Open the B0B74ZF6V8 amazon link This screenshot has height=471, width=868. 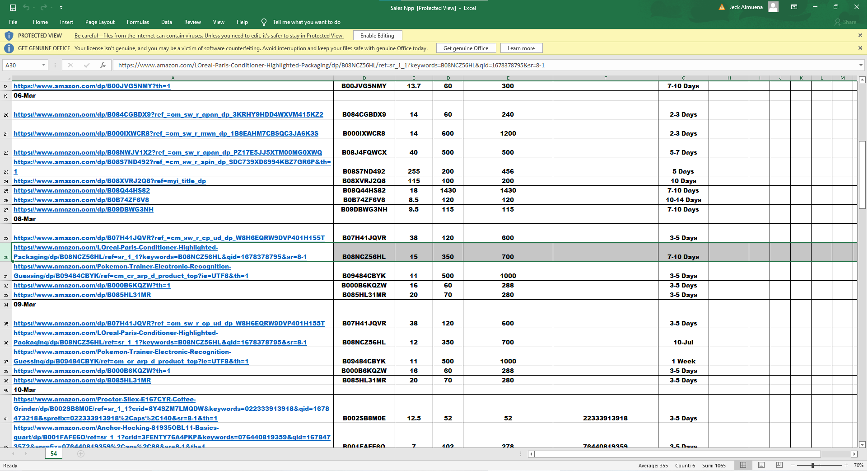81,200
